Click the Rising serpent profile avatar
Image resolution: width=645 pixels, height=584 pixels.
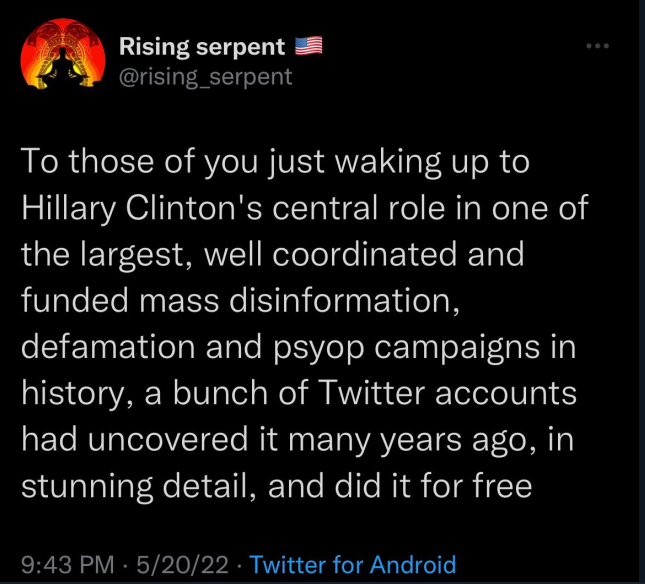point(63,53)
